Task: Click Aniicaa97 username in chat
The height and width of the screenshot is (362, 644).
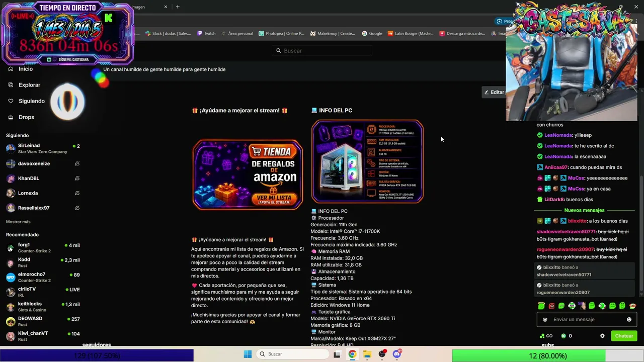Action: point(555,167)
